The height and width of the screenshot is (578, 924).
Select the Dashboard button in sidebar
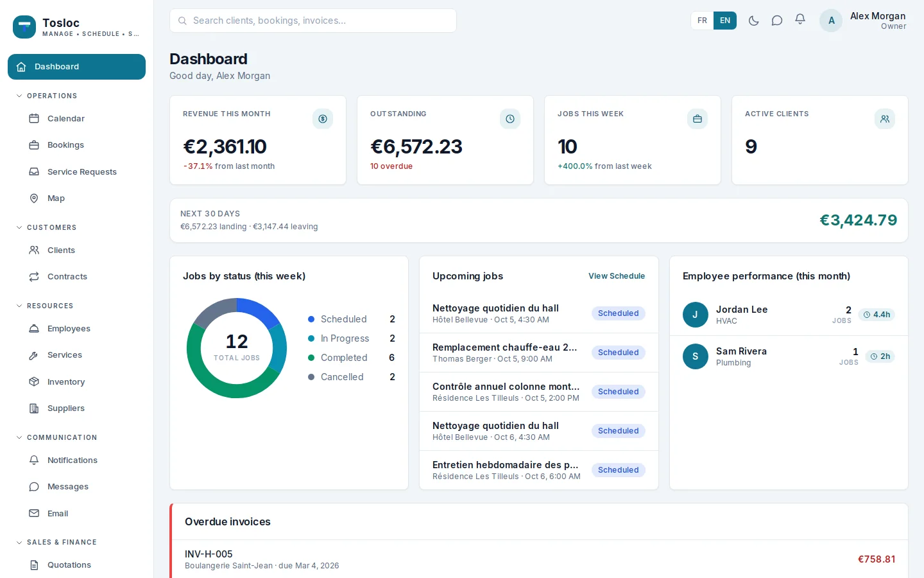[x=76, y=67]
